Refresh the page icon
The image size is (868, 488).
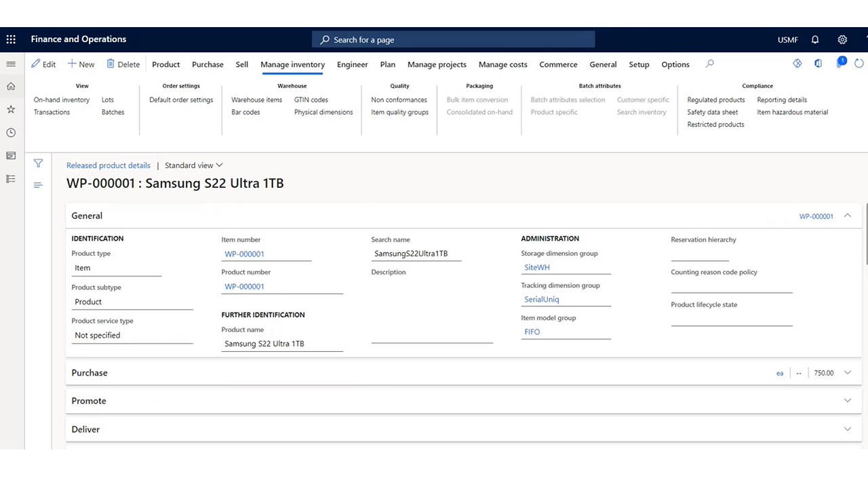point(859,63)
